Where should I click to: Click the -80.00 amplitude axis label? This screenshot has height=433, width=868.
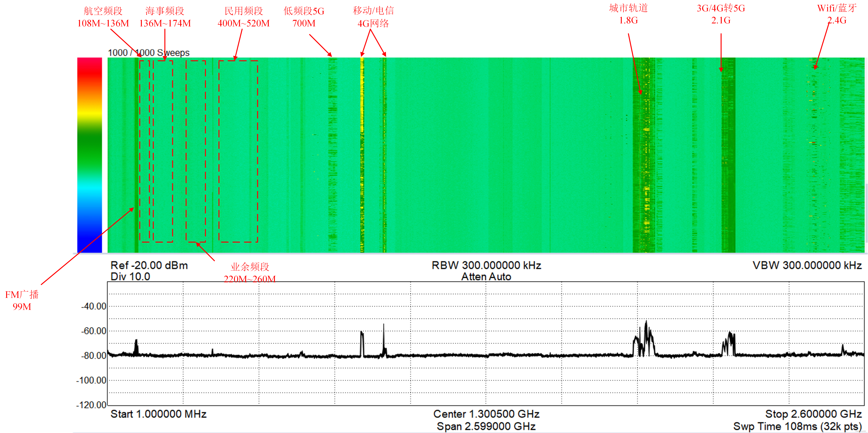[x=94, y=355]
